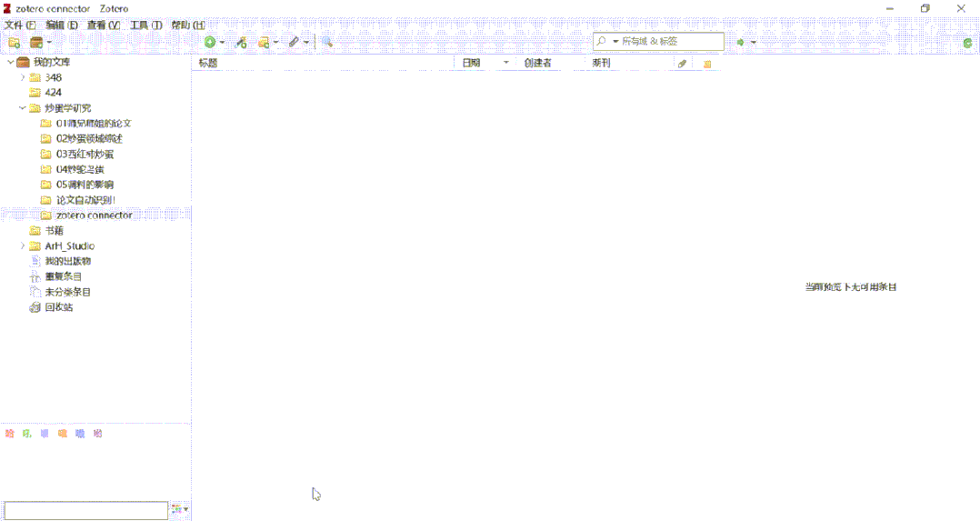Open the tag selector actions menu icon

click(180, 510)
